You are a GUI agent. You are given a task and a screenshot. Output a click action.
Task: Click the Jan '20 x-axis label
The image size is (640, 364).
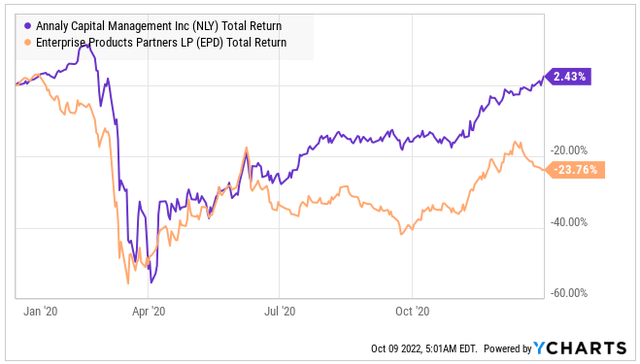[x=40, y=311]
